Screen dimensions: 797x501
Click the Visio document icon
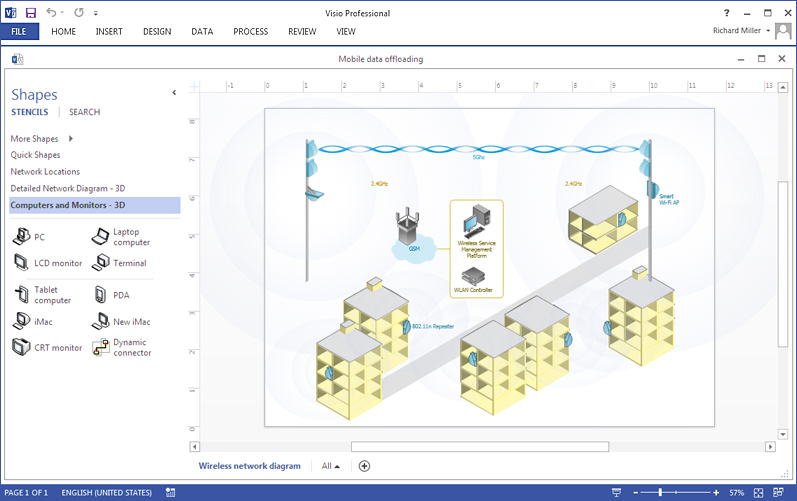point(17,59)
